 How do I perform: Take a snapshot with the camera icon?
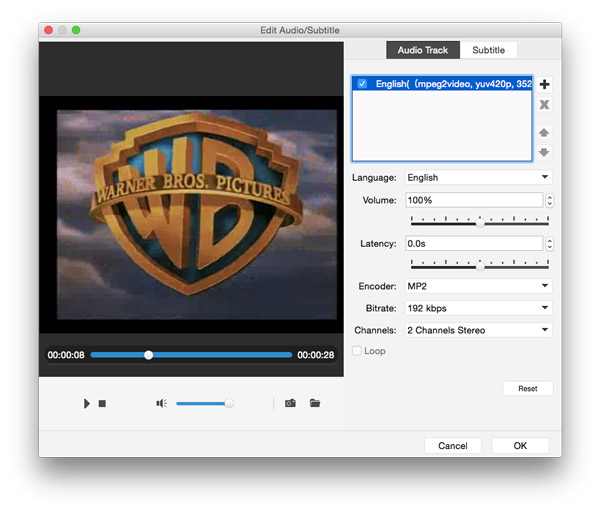[290, 404]
